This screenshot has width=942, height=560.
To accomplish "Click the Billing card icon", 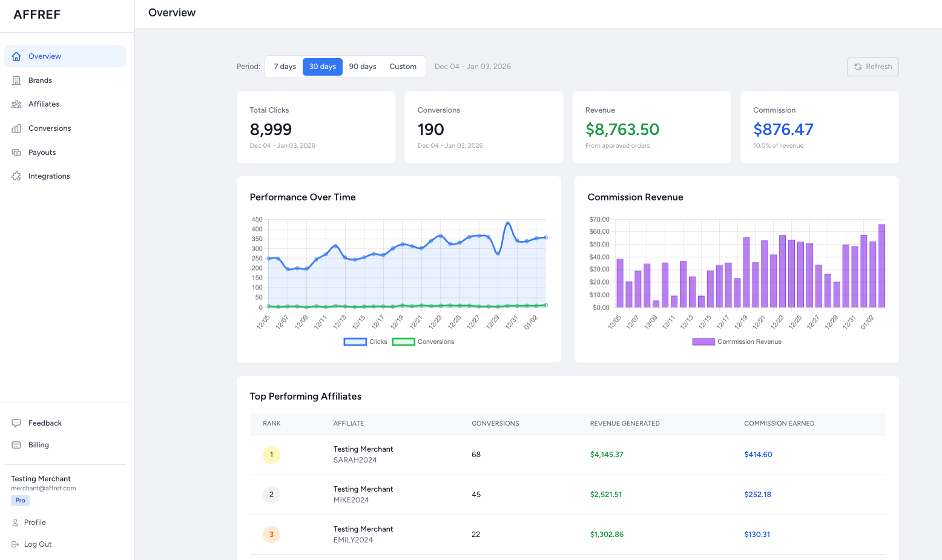I will coord(16,445).
